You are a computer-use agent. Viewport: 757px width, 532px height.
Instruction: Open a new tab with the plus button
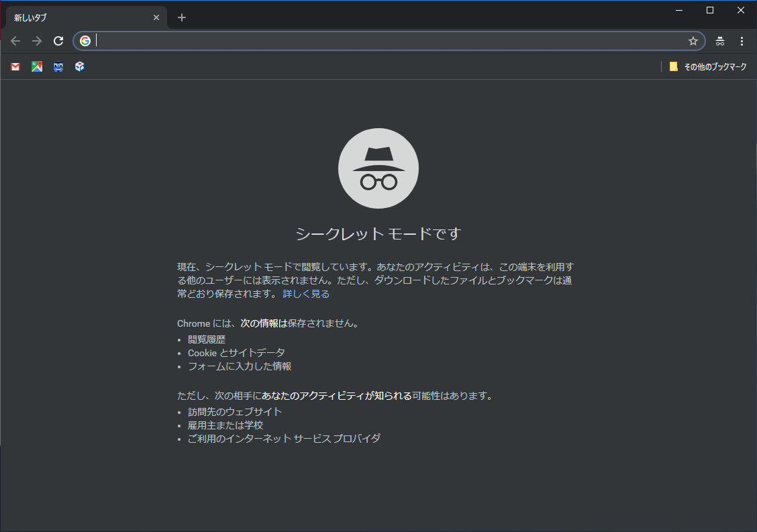pyautogui.click(x=181, y=17)
